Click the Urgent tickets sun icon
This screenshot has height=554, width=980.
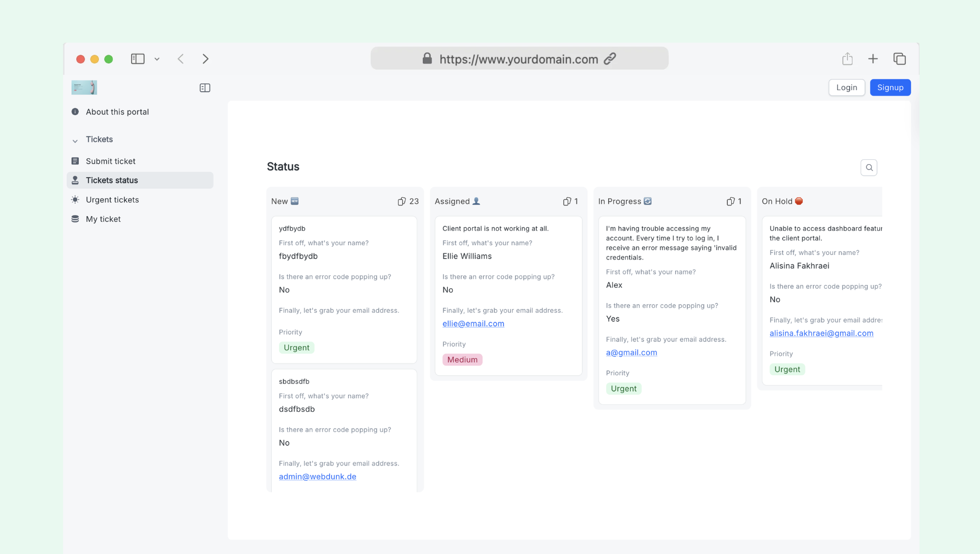pyautogui.click(x=75, y=200)
